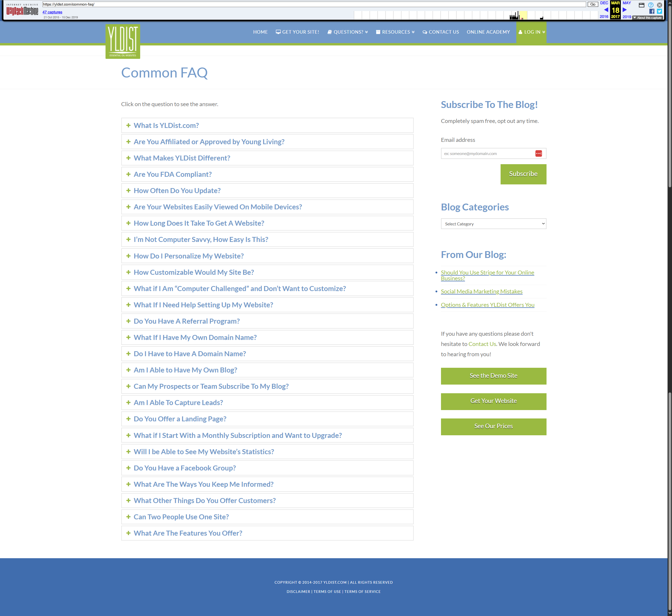The image size is (672, 616).
Task: Expand "Do You Have A Referral Program?"
Action: pyautogui.click(x=186, y=321)
